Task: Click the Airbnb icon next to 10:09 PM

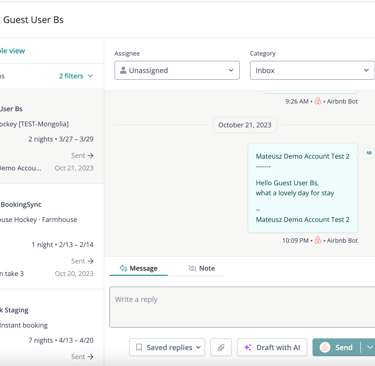Action: 318,240
